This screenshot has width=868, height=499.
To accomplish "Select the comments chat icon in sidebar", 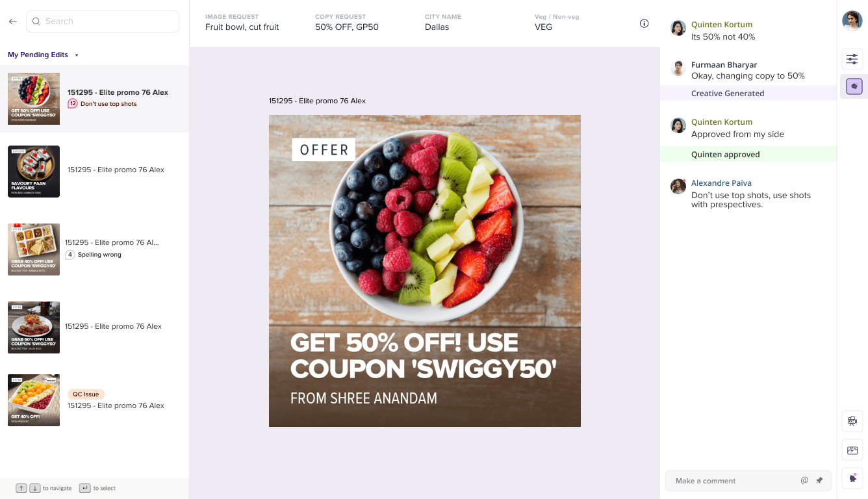I will (x=852, y=86).
